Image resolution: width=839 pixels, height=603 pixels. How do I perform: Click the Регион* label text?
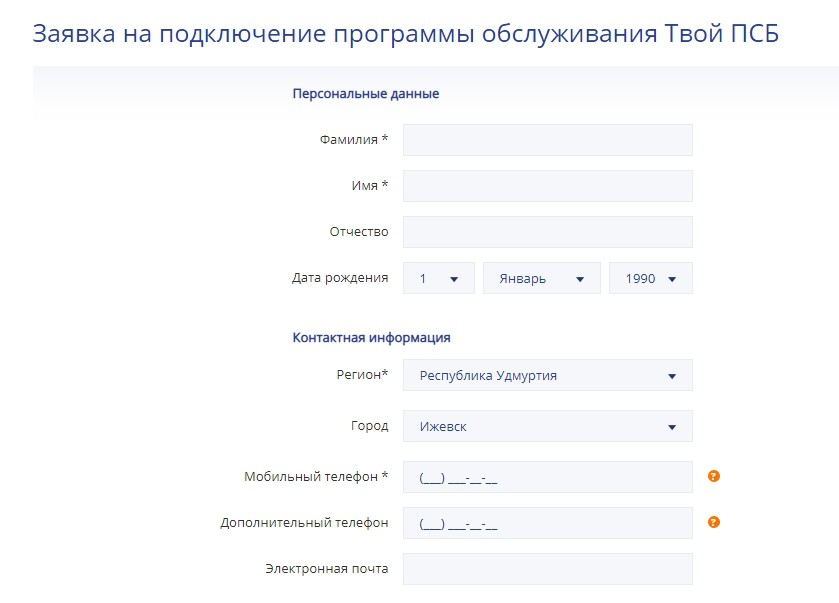tap(362, 375)
